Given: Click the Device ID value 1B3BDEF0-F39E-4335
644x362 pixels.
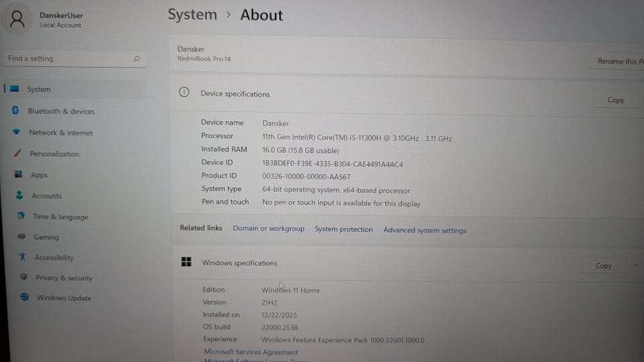Looking at the screenshot, I should pos(333,164).
